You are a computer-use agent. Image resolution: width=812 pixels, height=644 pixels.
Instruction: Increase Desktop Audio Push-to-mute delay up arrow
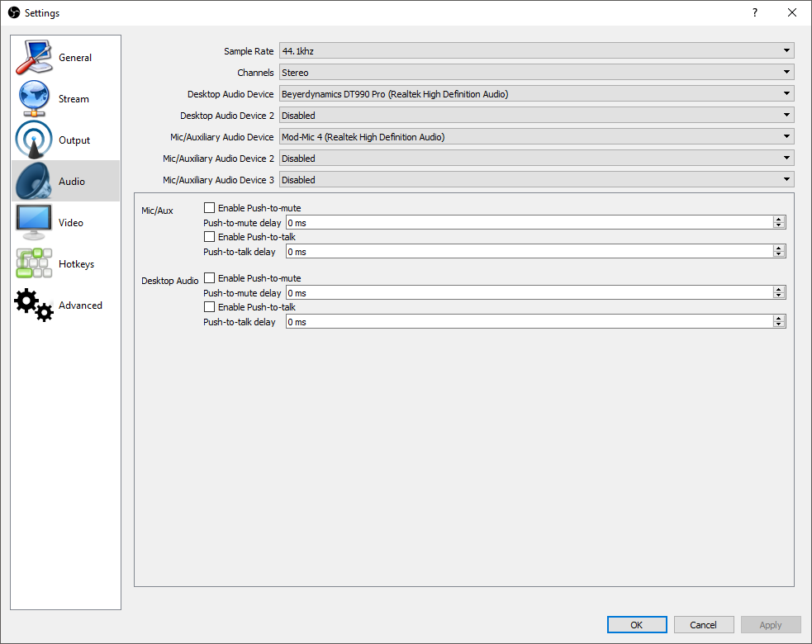[779, 290]
